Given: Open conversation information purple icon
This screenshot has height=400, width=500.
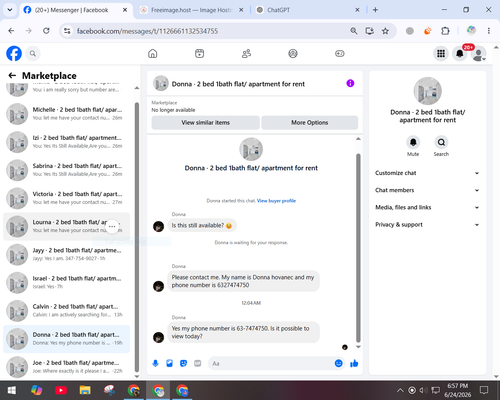Looking at the screenshot, I should tap(350, 83).
